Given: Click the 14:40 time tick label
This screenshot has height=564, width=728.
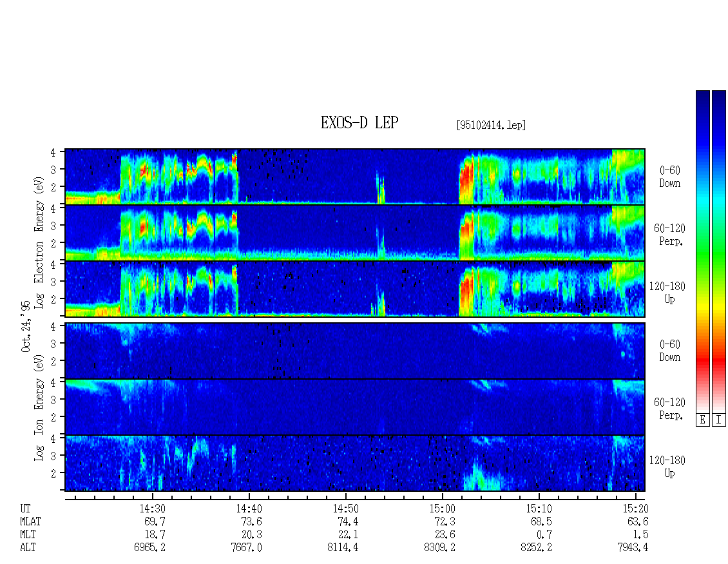Looking at the screenshot, I should pyautogui.click(x=249, y=509).
